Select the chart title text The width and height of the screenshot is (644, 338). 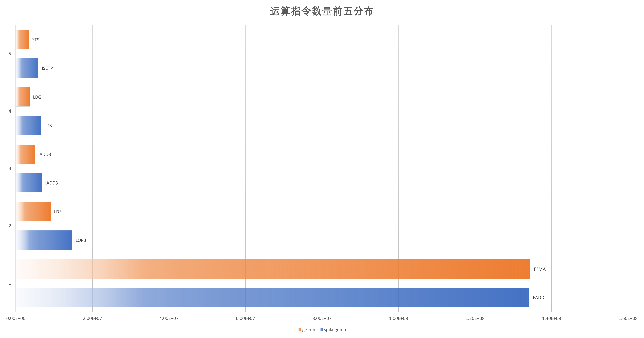(x=321, y=12)
